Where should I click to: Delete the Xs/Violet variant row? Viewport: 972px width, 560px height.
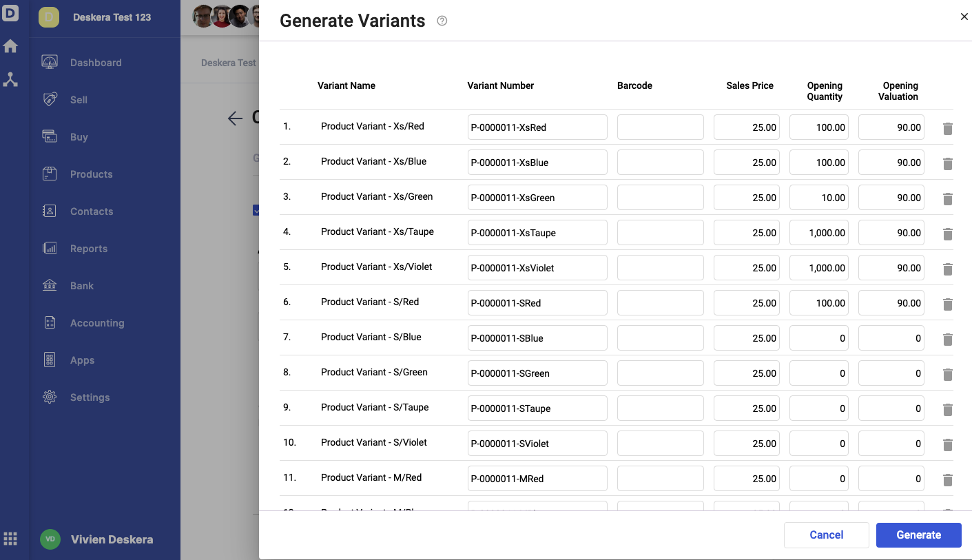[x=948, y=269]
